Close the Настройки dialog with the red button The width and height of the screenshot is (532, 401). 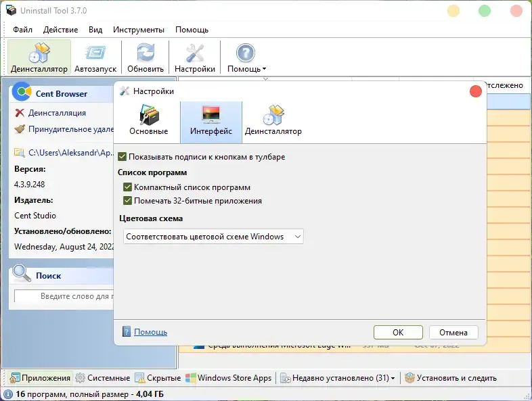tap(476, 91)
